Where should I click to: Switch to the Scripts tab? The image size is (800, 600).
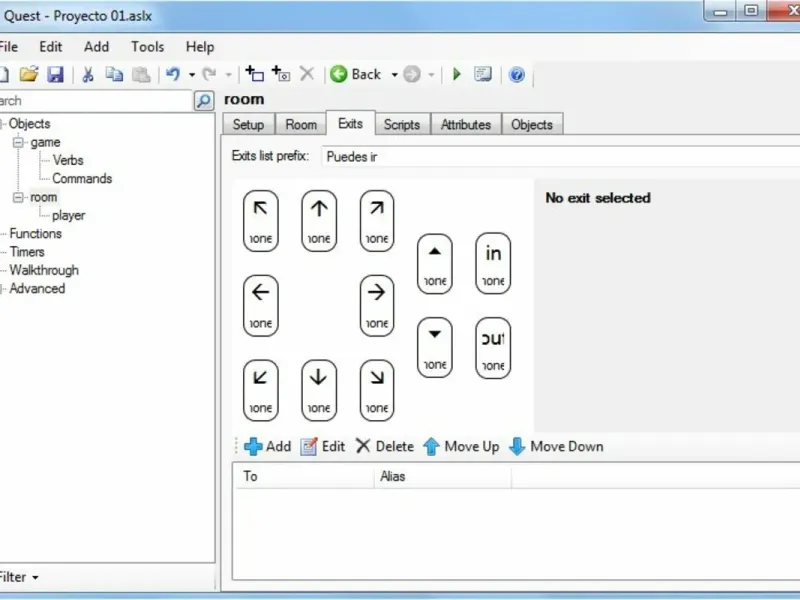pos(402,124)
